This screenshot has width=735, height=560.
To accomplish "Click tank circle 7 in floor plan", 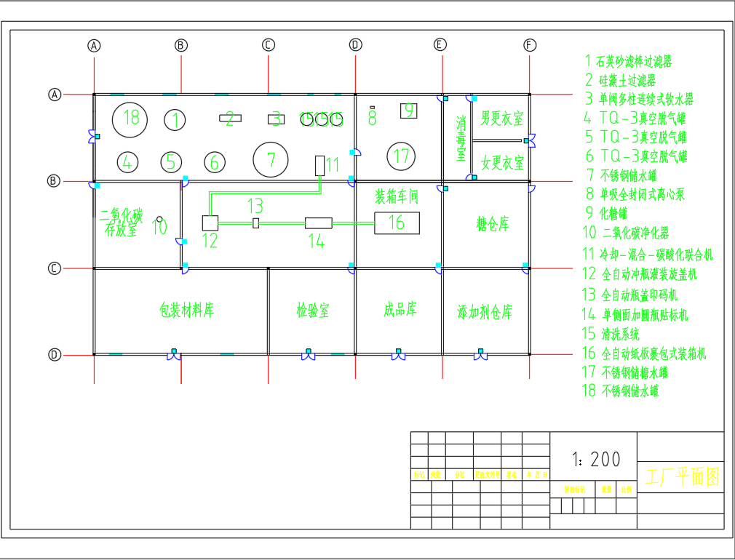I will pos(271,160).
